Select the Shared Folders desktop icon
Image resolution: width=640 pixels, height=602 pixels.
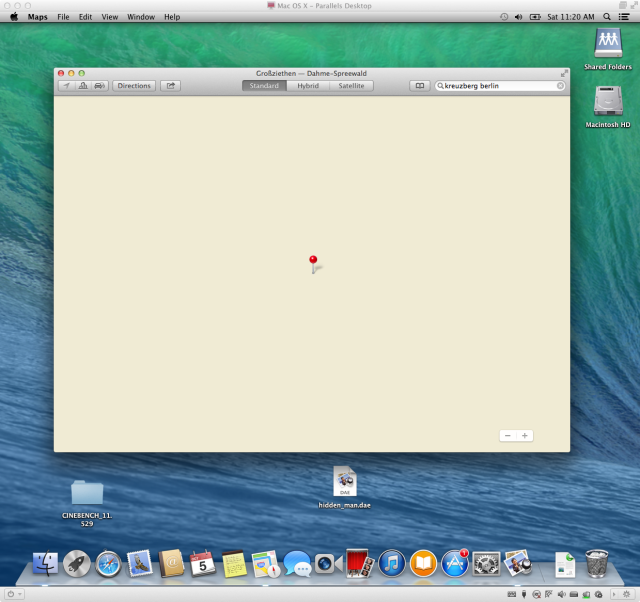[x=608, y=49]
